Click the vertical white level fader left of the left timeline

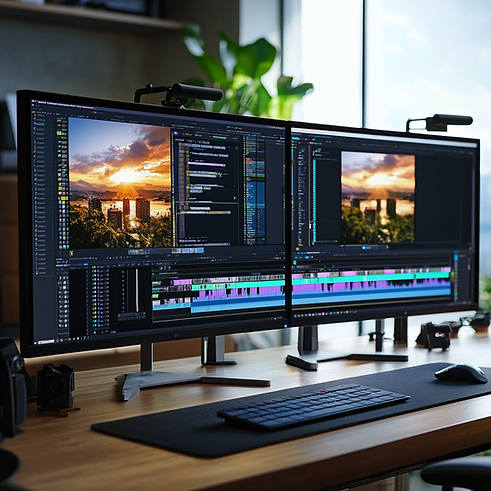point(137,290)
